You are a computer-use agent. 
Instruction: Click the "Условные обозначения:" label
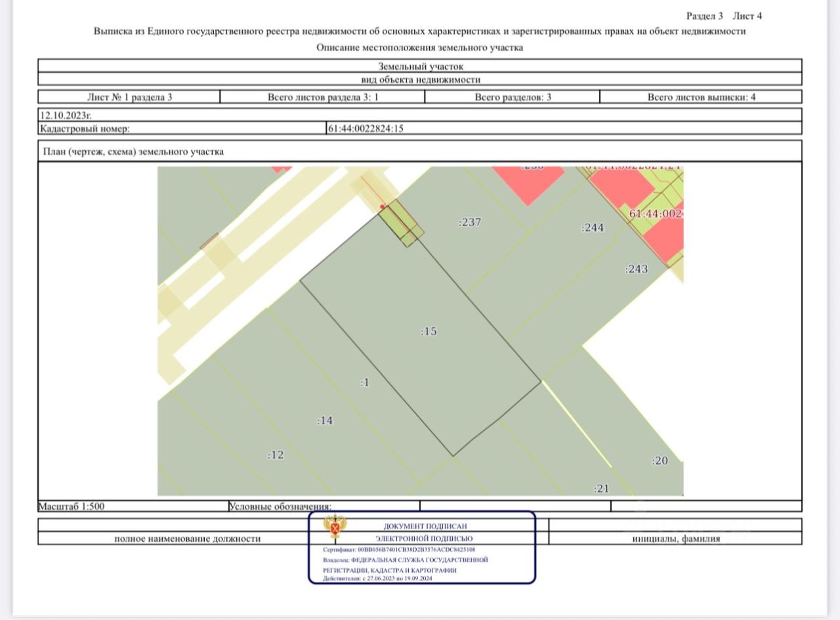point(280,506)
